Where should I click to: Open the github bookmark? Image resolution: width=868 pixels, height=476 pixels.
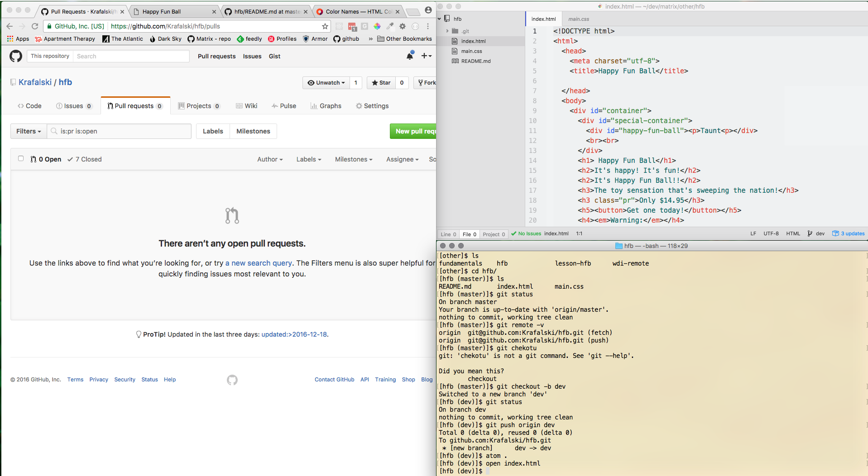[346, 39]
